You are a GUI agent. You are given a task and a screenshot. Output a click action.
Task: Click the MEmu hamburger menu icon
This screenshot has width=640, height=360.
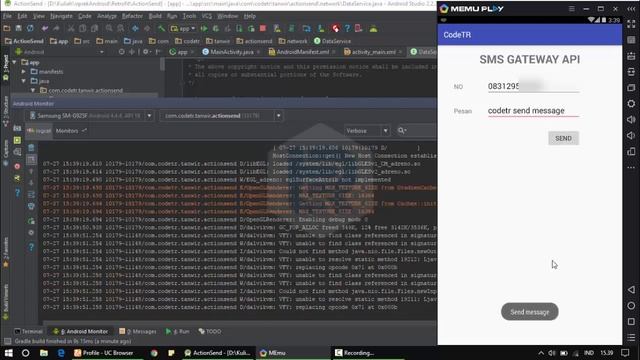point(571,9)
